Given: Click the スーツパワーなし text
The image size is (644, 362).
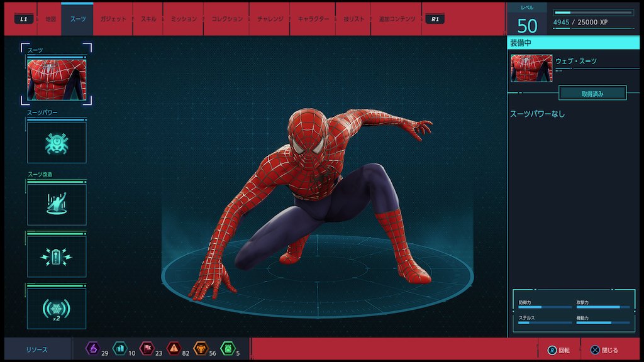Looking at the screenshot, I should point(537,114).
